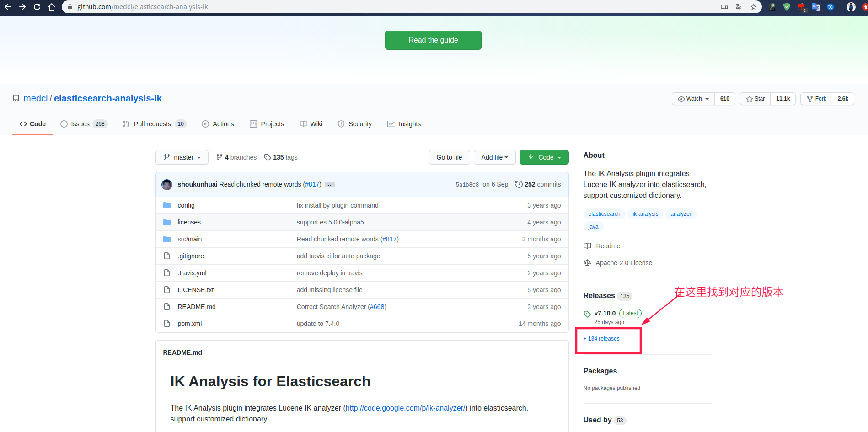
Task: Open the Insights tab
Action: click(x=404, y=124)
